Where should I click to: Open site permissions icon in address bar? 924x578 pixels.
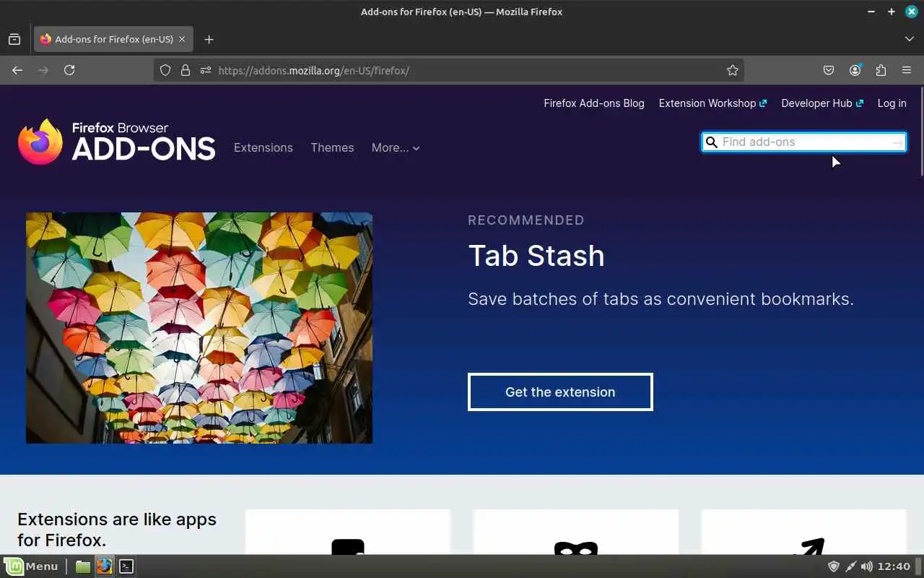point(206,70)
